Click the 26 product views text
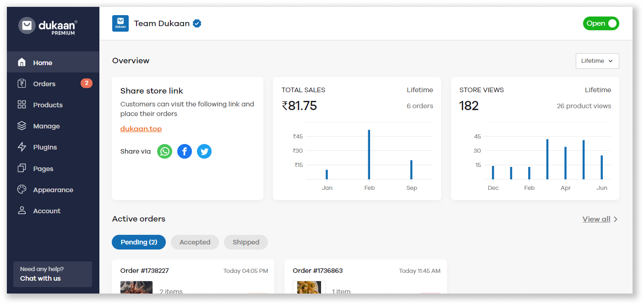The image size is (644, 305). click(x=584, y=106)
